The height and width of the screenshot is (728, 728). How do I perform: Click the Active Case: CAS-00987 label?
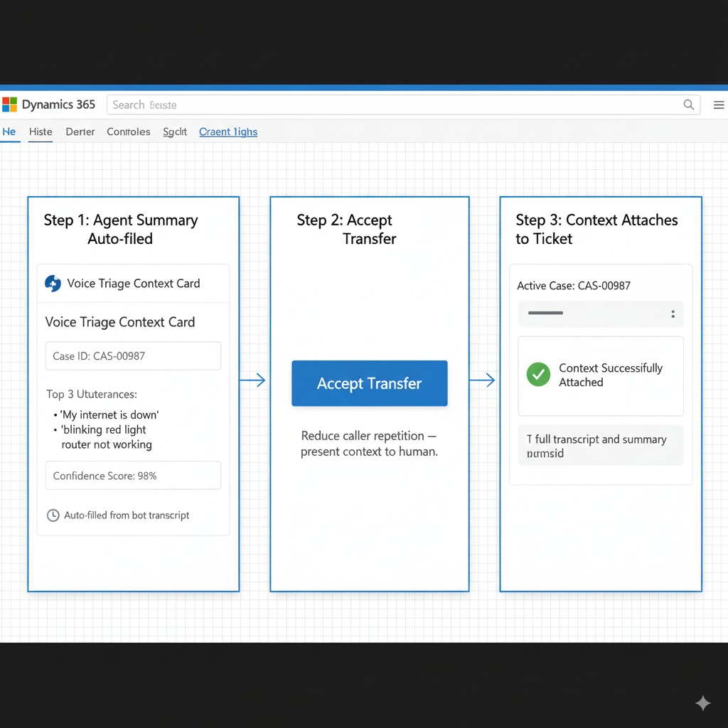pos(574,286)
